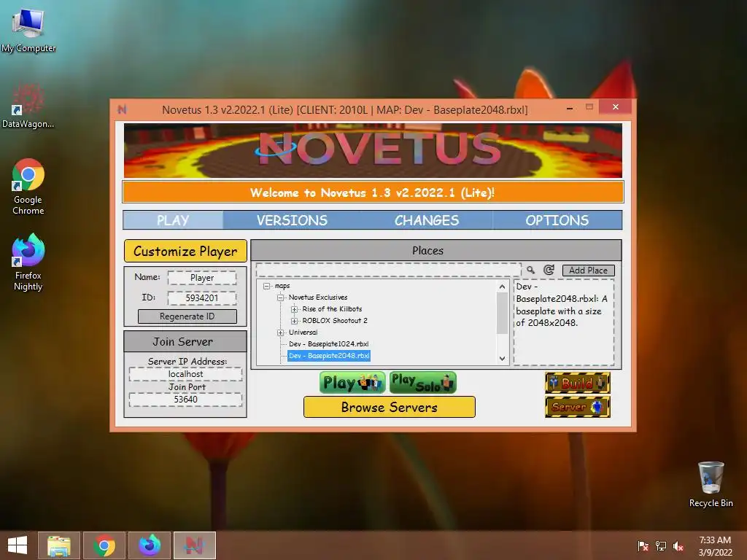The image size is (747, 560).
Task: Open the Windows Start menu
Action: (18, 545)
